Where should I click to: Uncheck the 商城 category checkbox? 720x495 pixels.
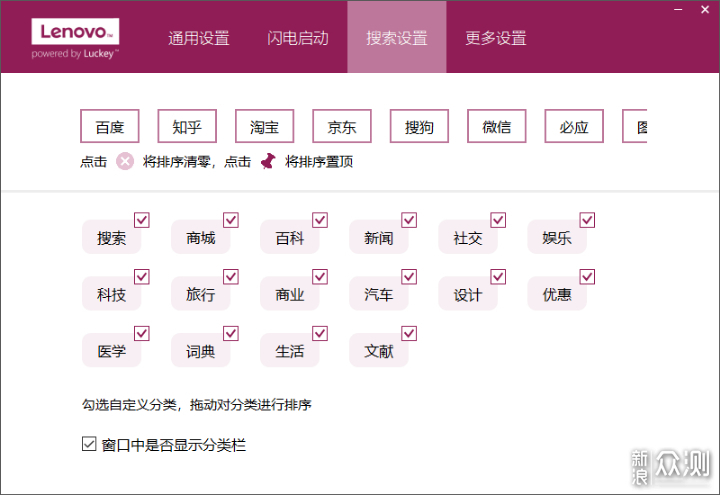coord(231,220)
